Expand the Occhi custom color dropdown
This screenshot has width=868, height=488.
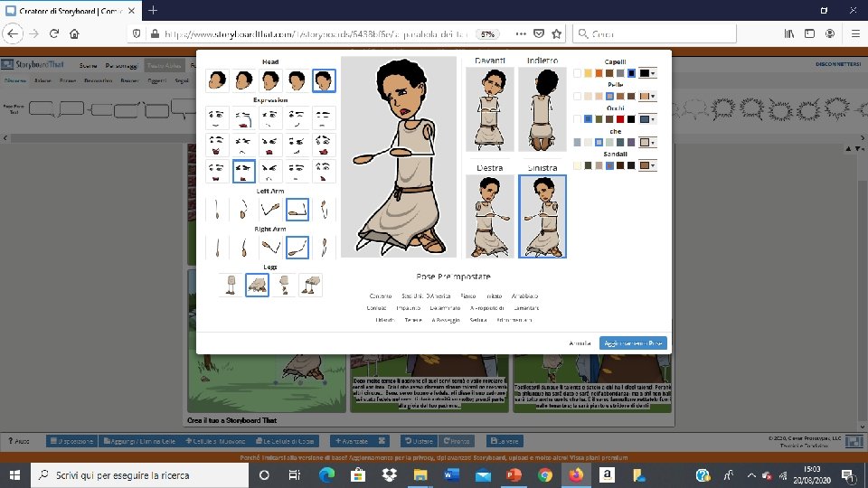click(x=647, y=119)
